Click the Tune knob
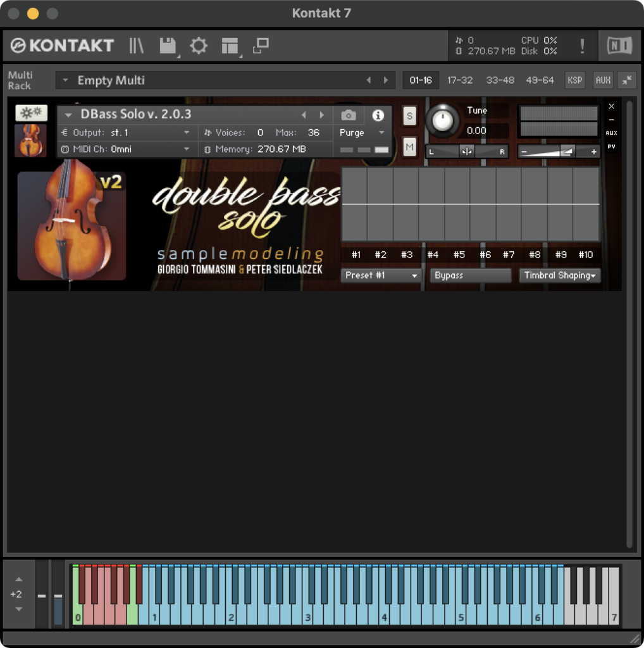Viewport: 644px width, 648px height. pos(442,121)
